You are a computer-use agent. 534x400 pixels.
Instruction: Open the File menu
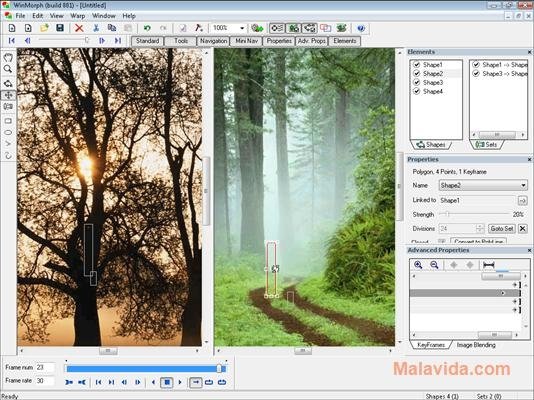click(20, 16)
